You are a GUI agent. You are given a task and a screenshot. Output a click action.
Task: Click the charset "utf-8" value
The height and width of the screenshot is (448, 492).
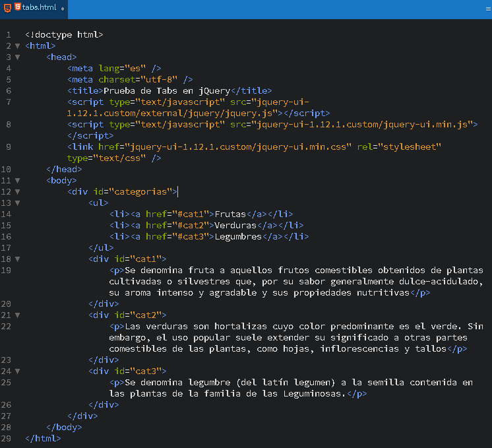159,80
